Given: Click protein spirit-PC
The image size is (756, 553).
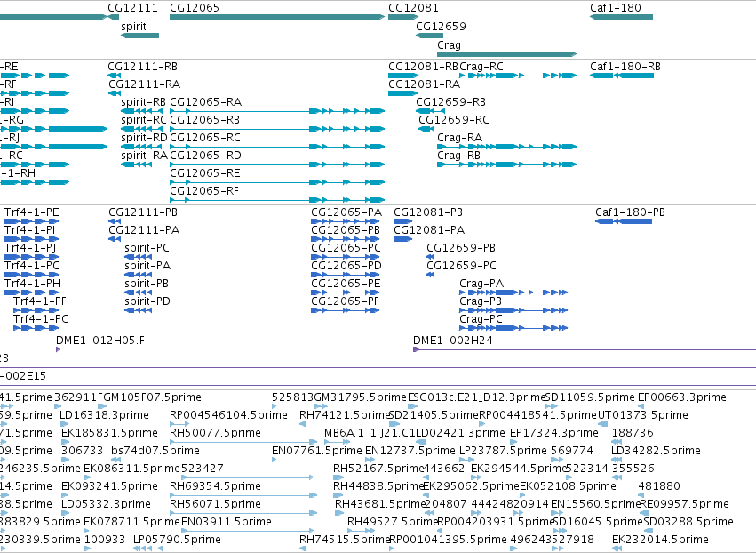Looking at the screenshot, I should [x=138, y=257].
